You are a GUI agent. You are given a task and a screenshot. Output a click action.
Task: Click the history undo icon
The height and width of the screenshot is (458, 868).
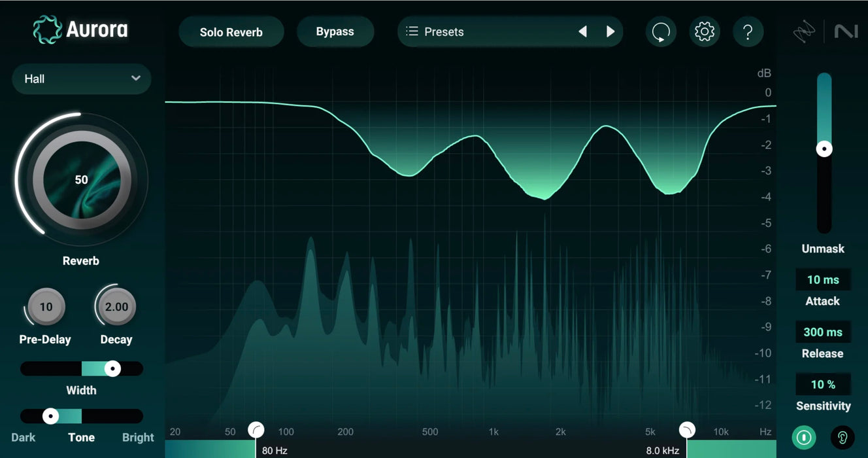click(661, 31)
